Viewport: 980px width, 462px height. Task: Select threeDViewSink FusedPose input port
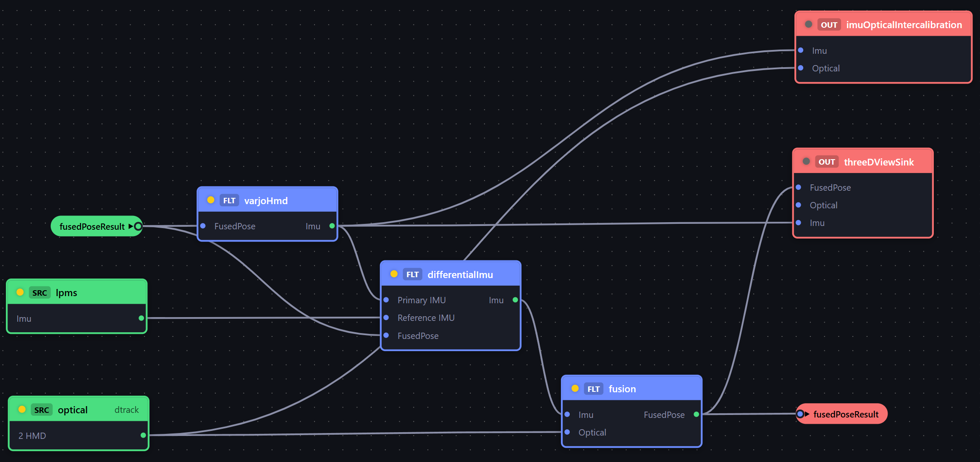click(799, 187)
